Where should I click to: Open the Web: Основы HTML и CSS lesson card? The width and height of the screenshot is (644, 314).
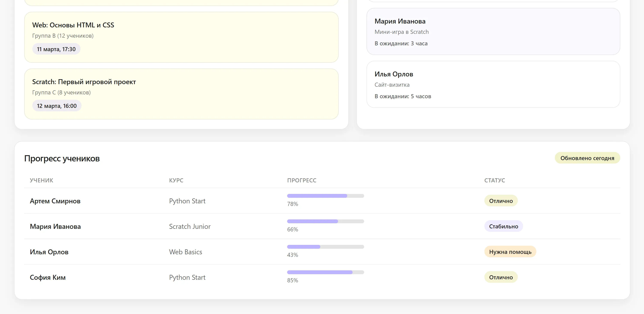click(181, 37)
